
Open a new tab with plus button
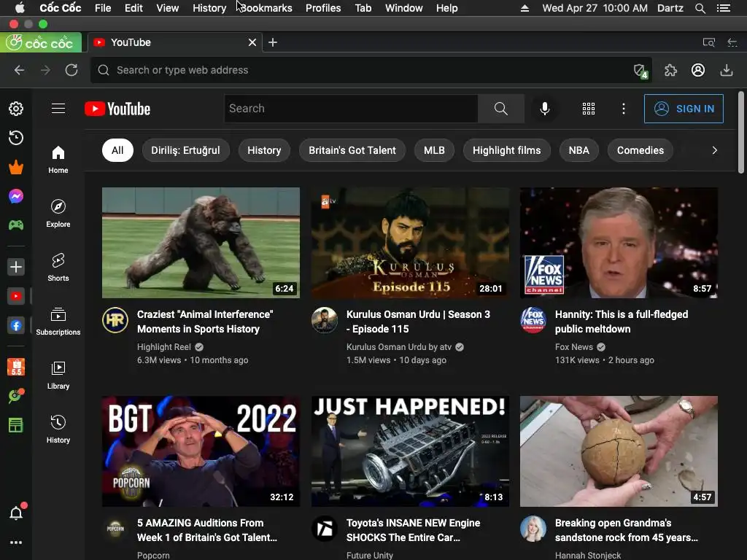point(273,42)
